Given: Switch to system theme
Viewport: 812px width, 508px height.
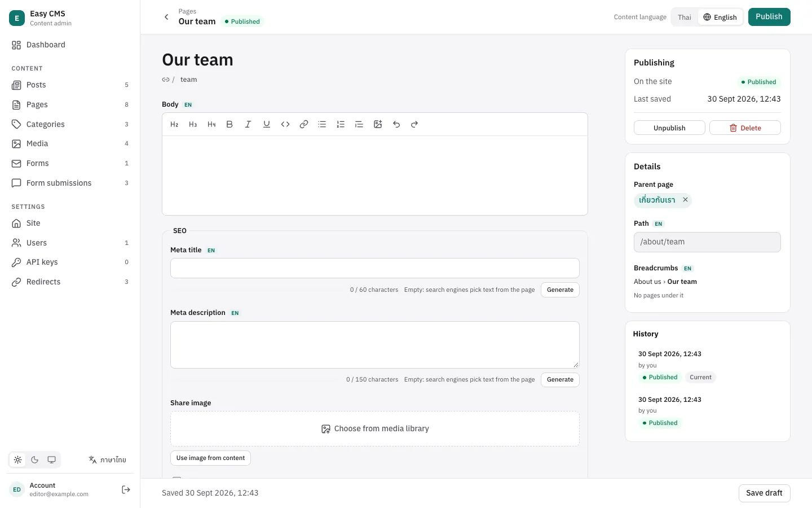Looking at the screenshot, I should (x=52, y=460).
